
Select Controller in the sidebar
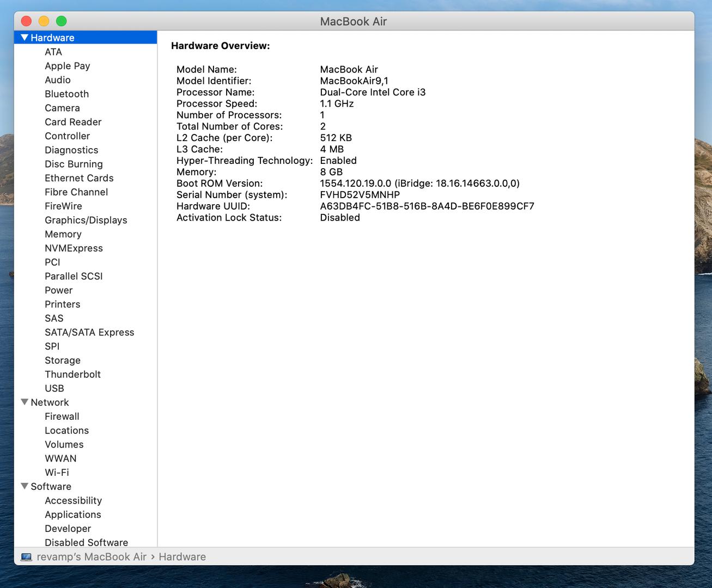click(68, 136)
